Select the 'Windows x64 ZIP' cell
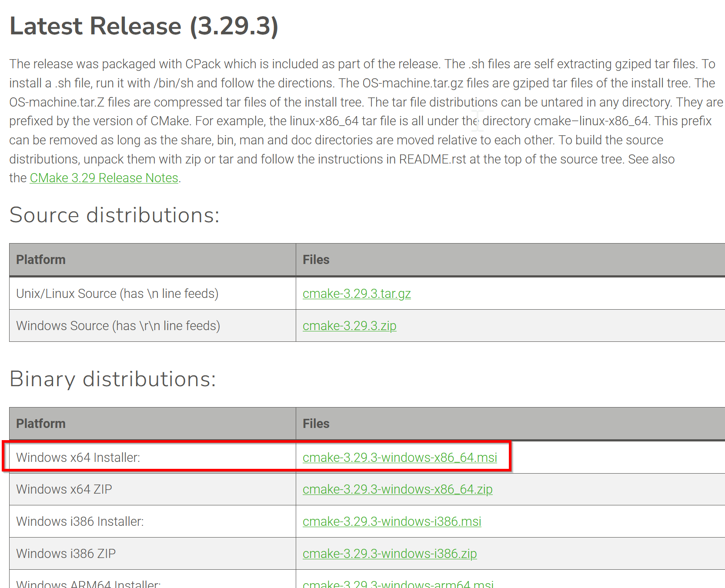The height and width of the screenshot is (588, 725). pyautogui.click(x=153, y=489)
